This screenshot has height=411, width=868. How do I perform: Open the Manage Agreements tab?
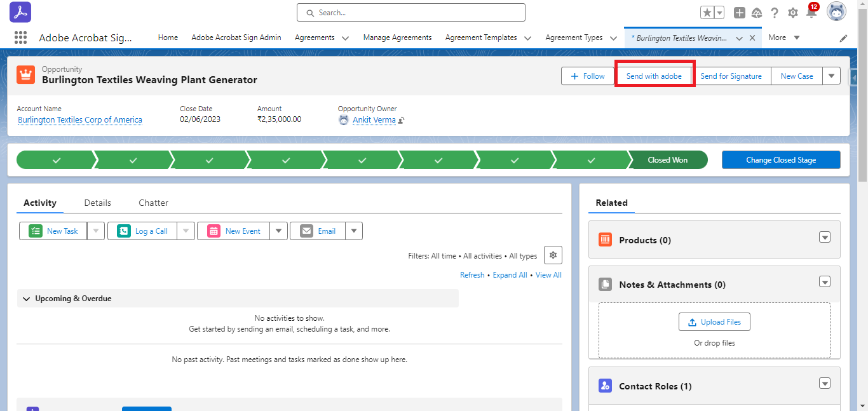point(397,37)
